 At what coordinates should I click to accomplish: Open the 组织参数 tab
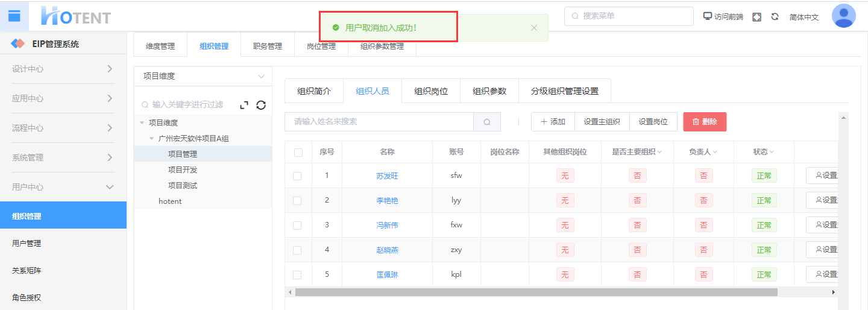pyautogui.click(x=489, y=91)
